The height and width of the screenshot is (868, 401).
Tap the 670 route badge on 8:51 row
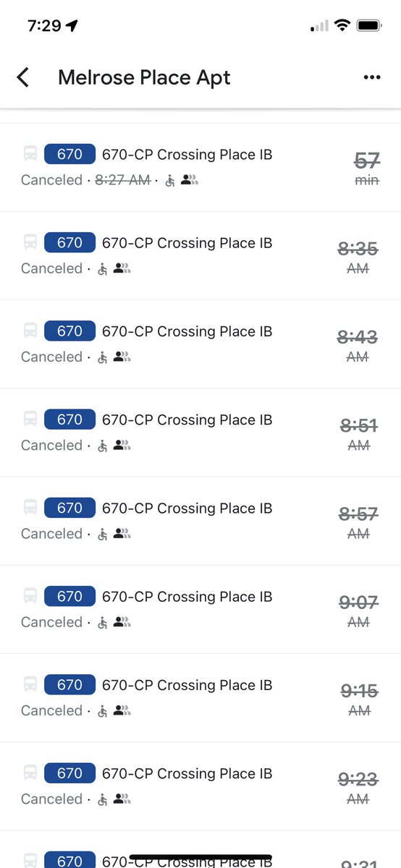(69, 420)
